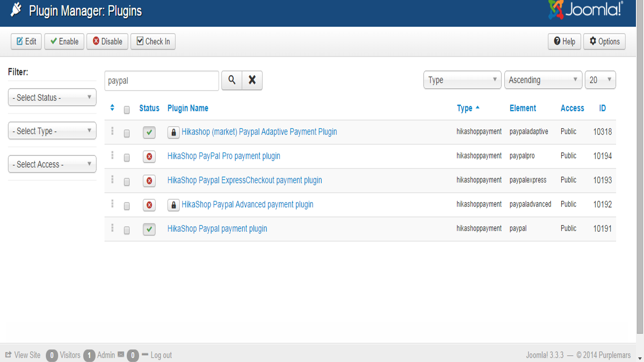Select checkbox for HikaShop Paypal payment plugin
Viewport: 644px width, 362px height.
point(127,230)
